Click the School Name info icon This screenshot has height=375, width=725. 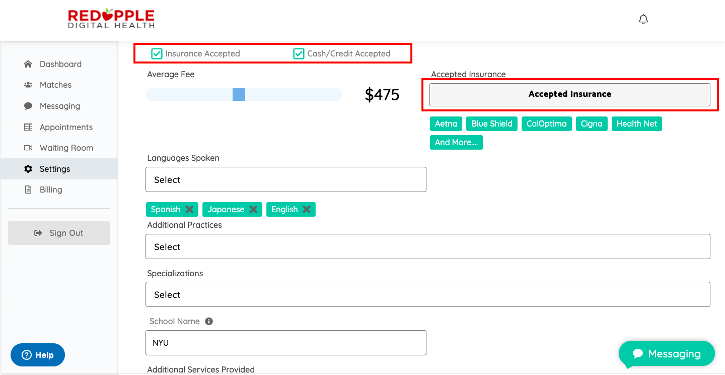click(x=209, y=321)
